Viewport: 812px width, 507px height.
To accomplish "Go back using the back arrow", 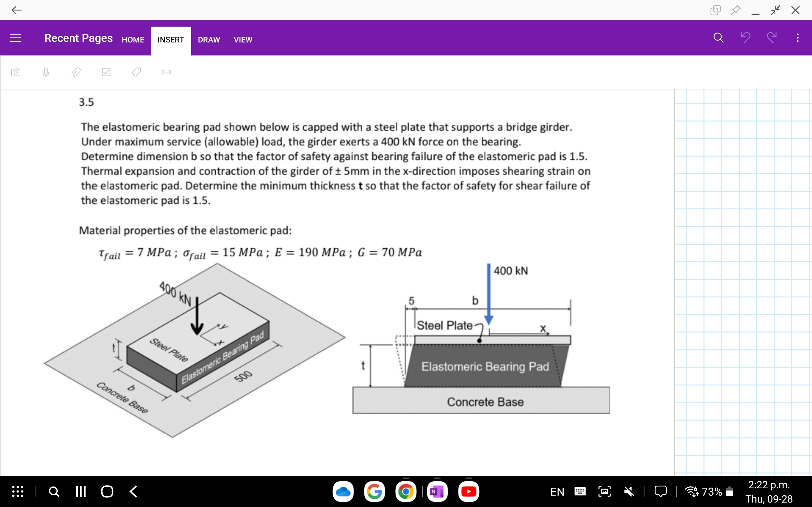I will [16, 10].
